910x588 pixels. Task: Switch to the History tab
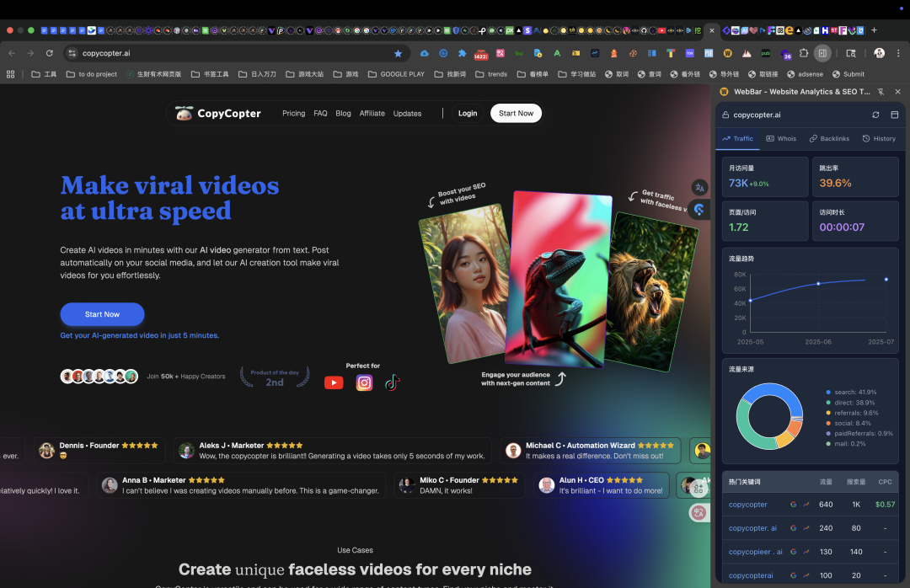(879, 139)
